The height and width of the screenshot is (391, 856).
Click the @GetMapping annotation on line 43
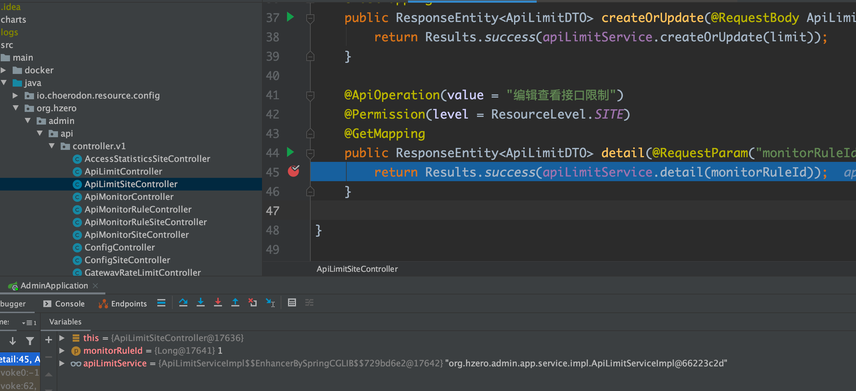384,133
